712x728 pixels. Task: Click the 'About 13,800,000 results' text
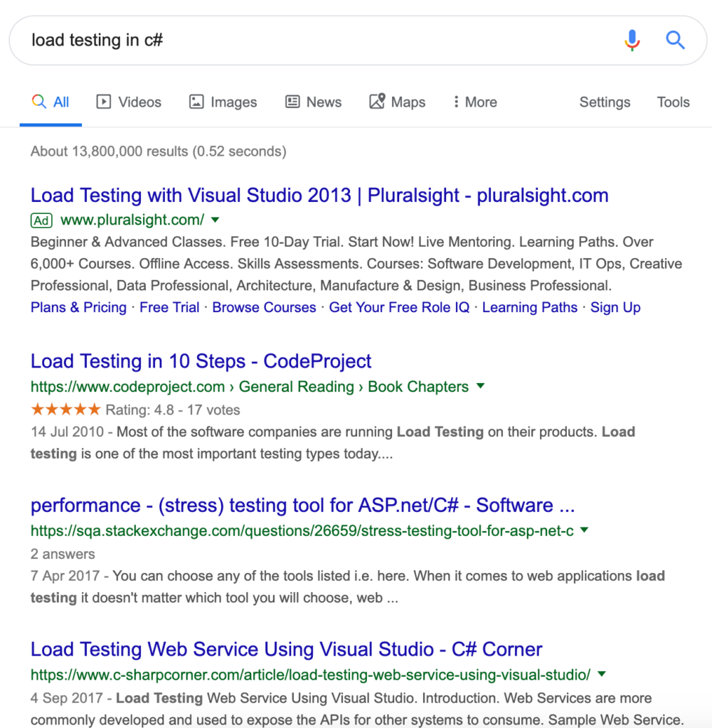159,151
